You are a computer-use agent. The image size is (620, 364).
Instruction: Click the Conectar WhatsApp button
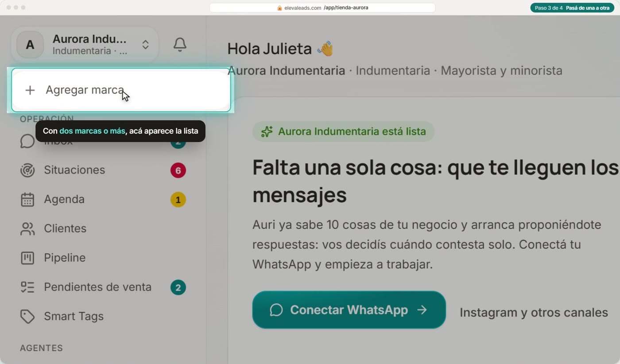tap(349, 310)
